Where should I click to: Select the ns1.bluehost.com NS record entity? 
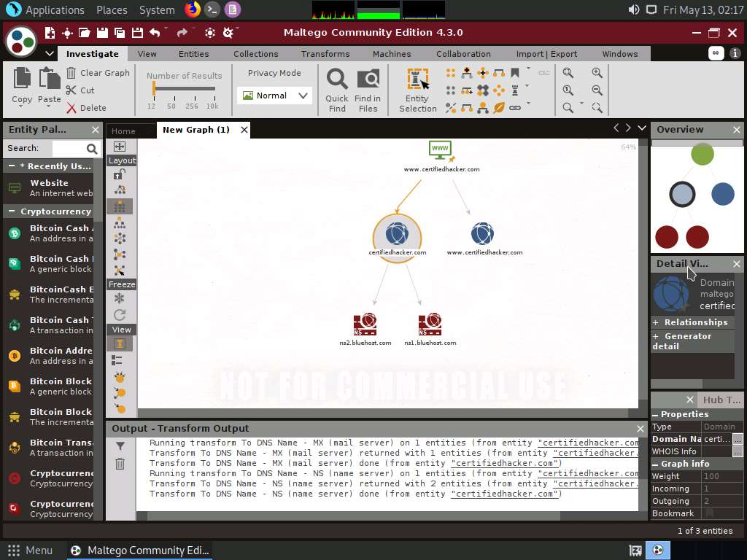click(430, 329)
